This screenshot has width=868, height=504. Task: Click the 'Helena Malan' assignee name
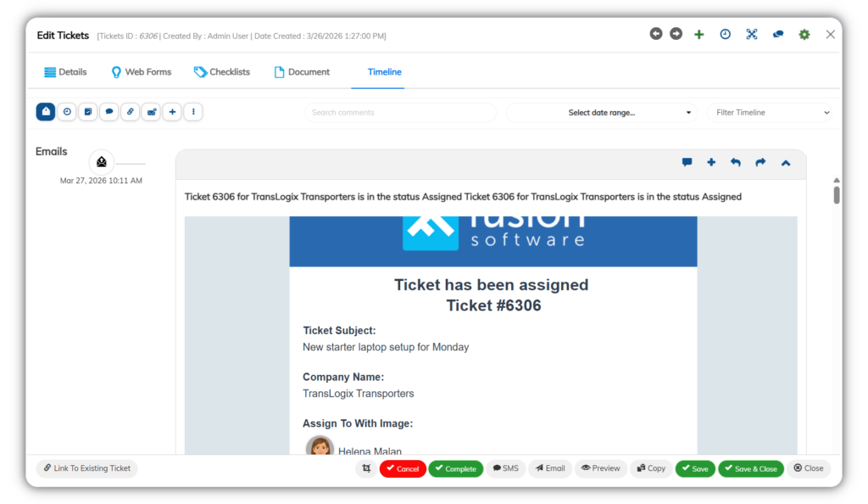click(370, 451)
